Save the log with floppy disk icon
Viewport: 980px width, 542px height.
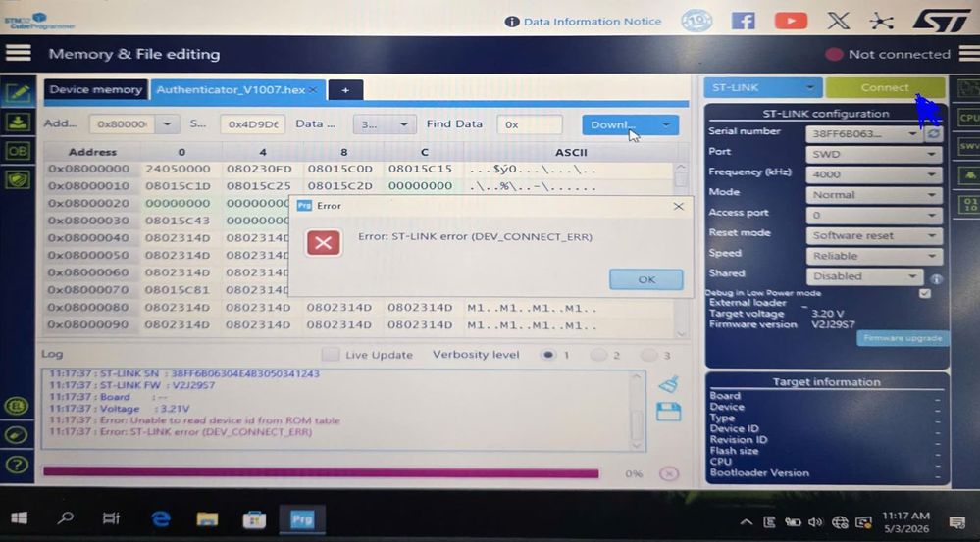pos(668,412)
